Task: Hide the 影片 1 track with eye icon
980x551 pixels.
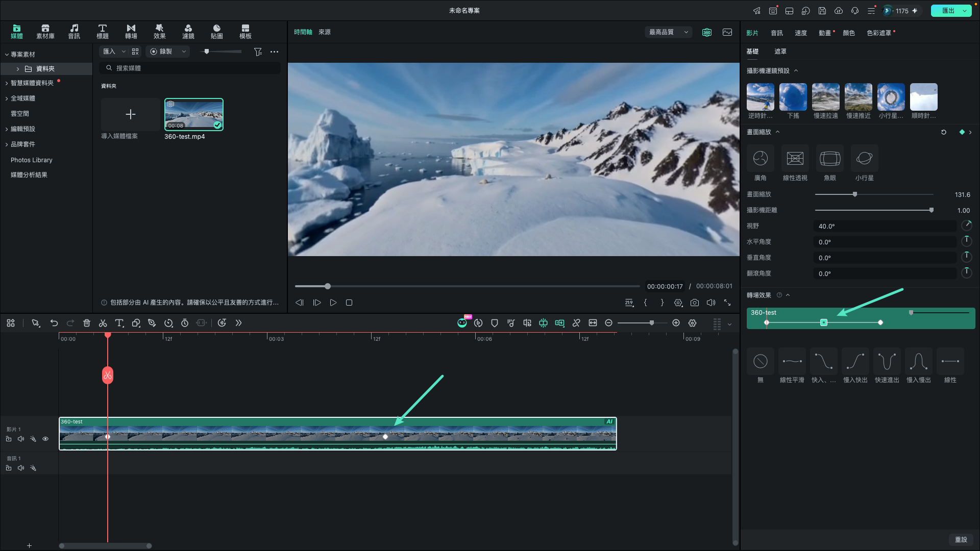Action: (45, 439)
